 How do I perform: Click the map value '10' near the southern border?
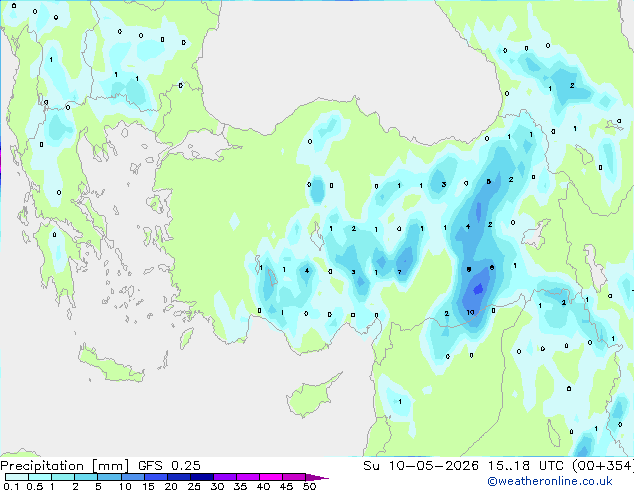tap(470, 313)
